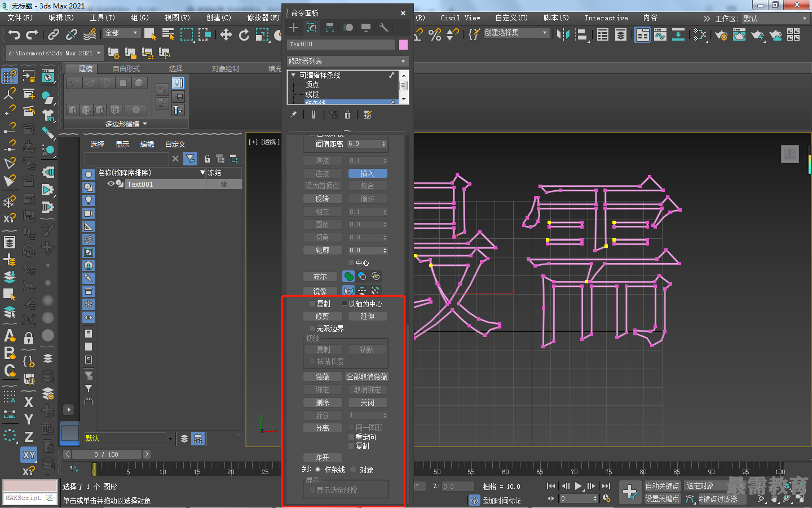Select the 样条线 radio button

pyautogui.click(x=318, y=470)
